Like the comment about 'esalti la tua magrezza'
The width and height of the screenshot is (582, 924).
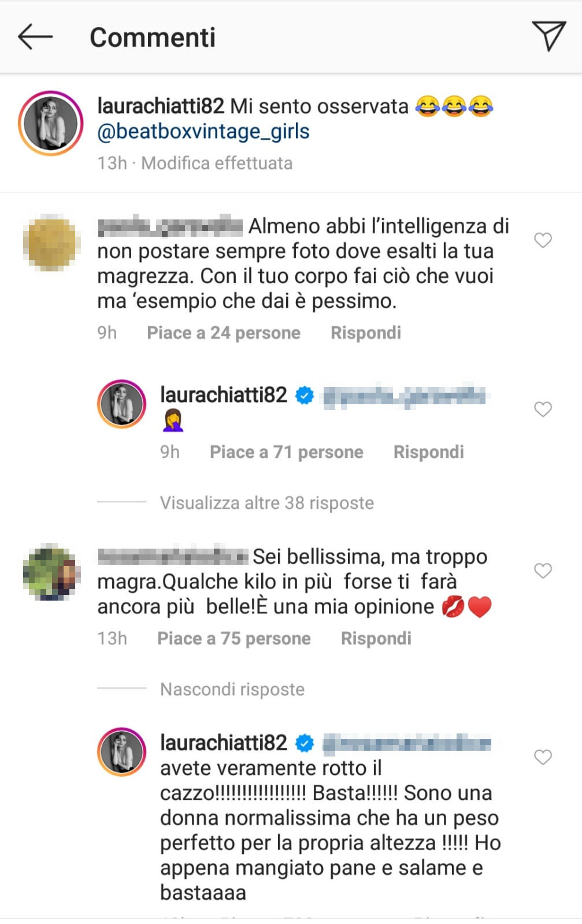pyautogui.click(x=543, y=240)
